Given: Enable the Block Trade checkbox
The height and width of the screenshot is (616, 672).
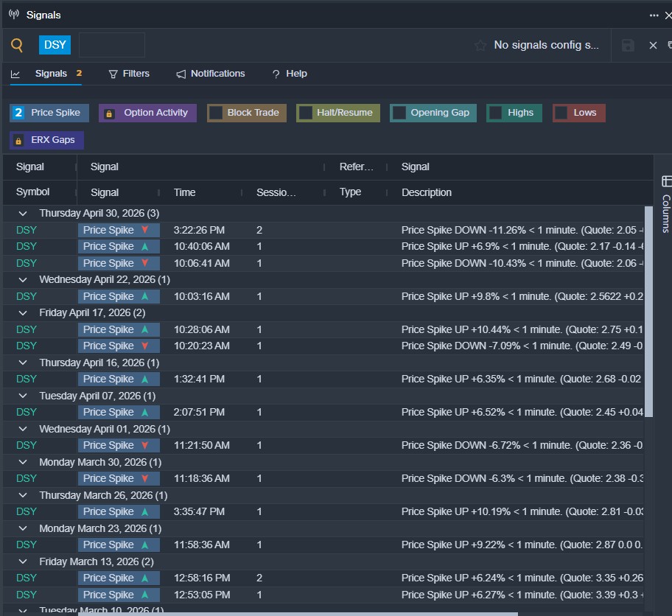Looking at the screenshot, I should pos(216,113).
